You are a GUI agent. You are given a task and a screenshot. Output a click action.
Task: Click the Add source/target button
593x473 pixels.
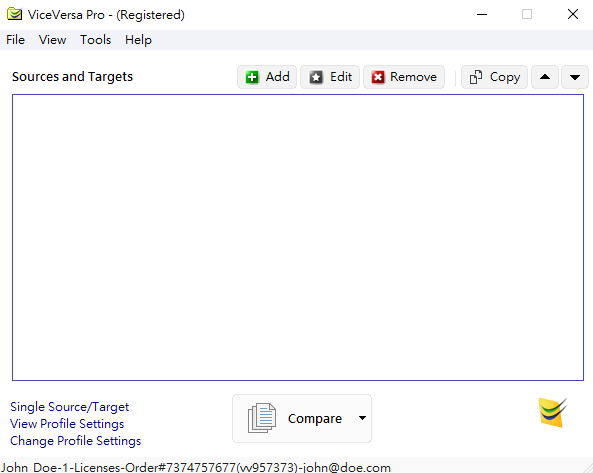click(x=267, y=77)
